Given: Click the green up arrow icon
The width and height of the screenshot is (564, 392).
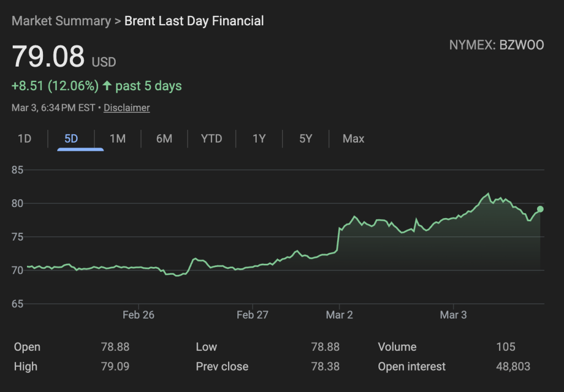Looking at the screenshot, I should pyautogui.click(x=107, y=86).
